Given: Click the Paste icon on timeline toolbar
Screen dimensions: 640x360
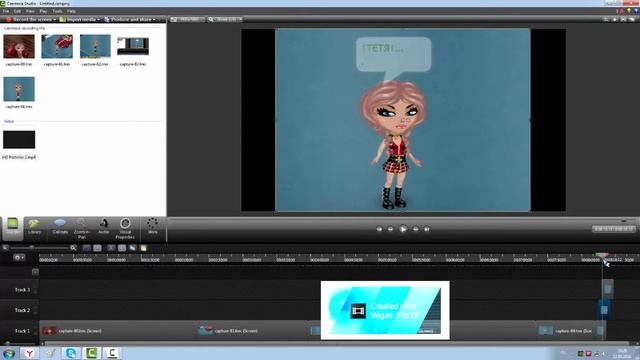Looking at the screenshot, I should point(143,248).
